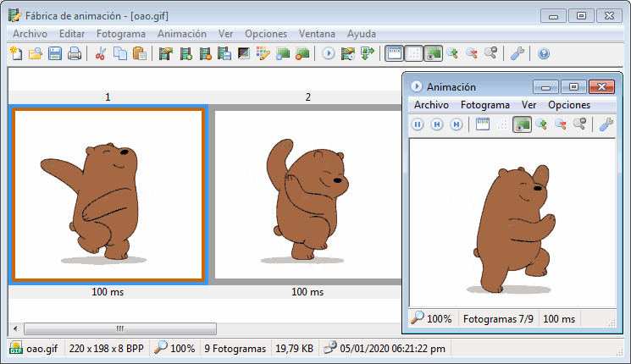
Task: Go to previous frame in Animación window
Action: coord(437,124)
